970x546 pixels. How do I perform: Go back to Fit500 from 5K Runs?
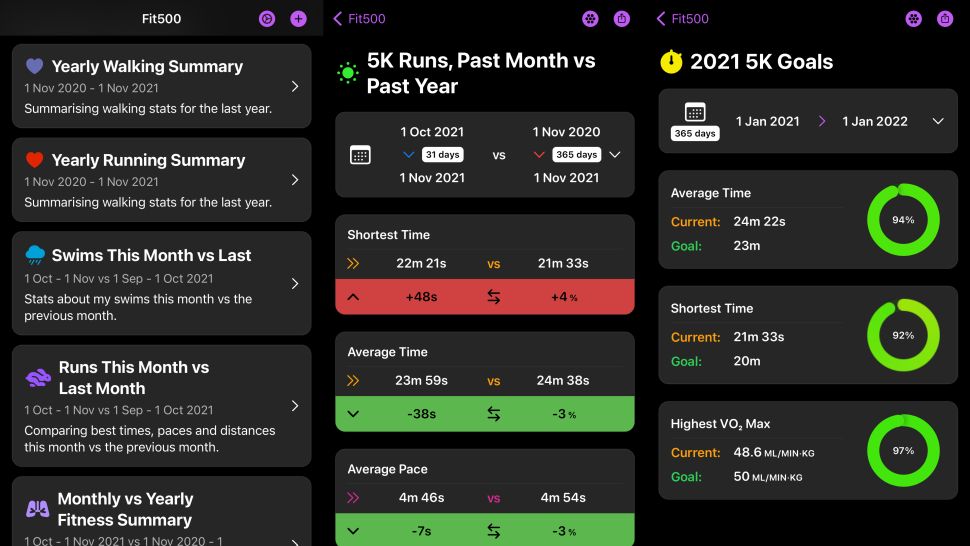coord(359,19)
